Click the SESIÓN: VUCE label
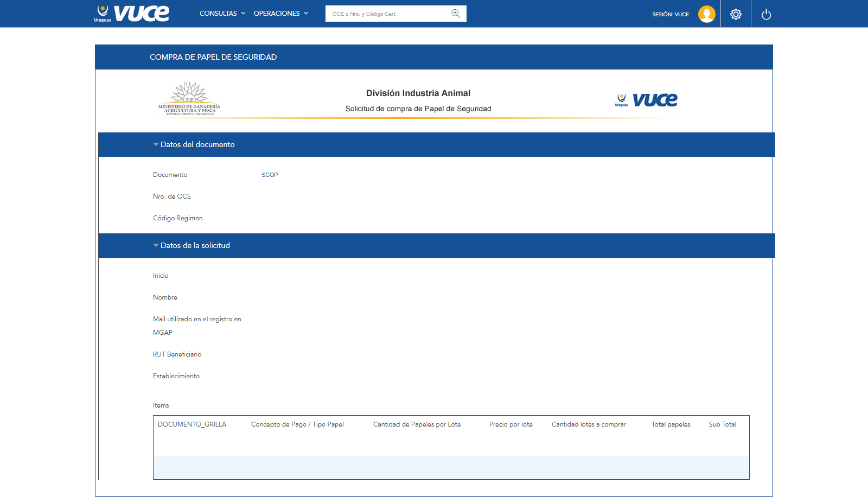 pyautogui.click(x=671, y=14)
